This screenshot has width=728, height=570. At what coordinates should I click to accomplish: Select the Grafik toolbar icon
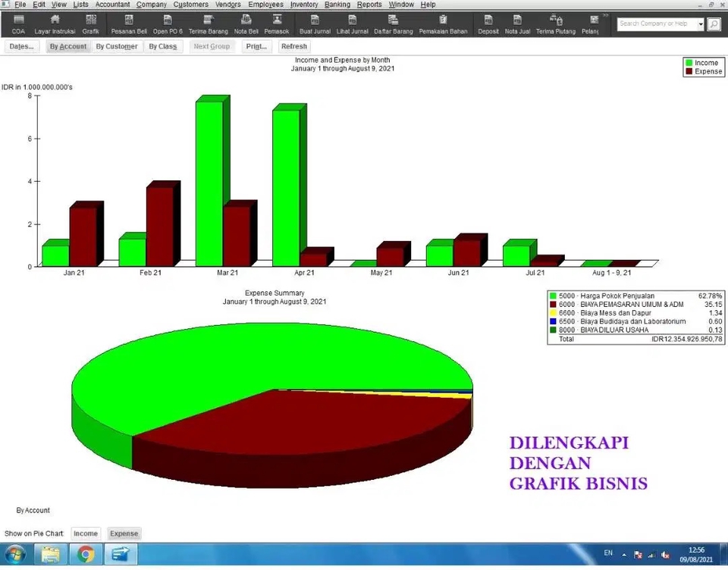[x=91, y=23]
